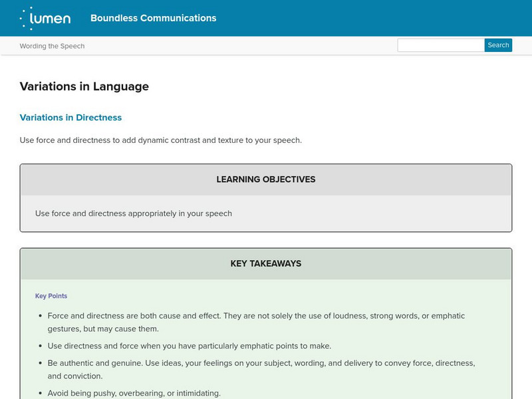Click the Lumen dotted arc logo emblem
532x399 pixels.
[26, 18]
